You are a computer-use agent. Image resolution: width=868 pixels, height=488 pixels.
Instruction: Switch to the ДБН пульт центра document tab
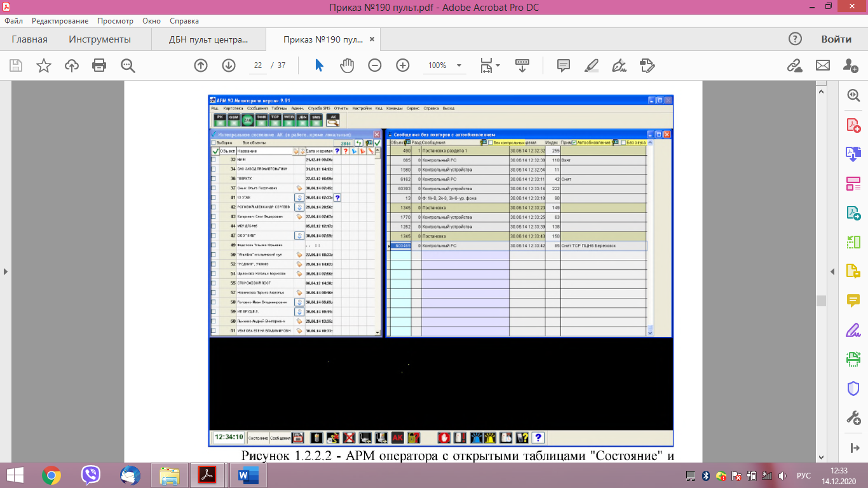point(208,39)
